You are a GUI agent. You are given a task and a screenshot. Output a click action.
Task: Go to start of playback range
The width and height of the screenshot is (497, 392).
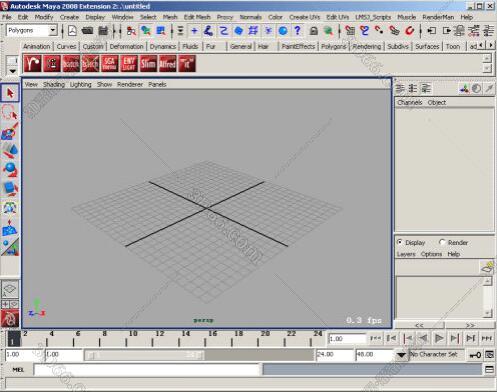point(375,339)
